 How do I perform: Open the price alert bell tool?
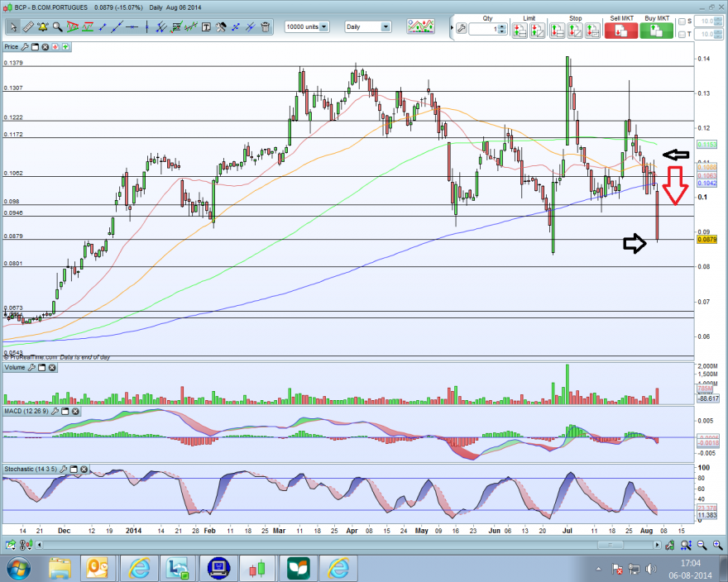[43, 27]
